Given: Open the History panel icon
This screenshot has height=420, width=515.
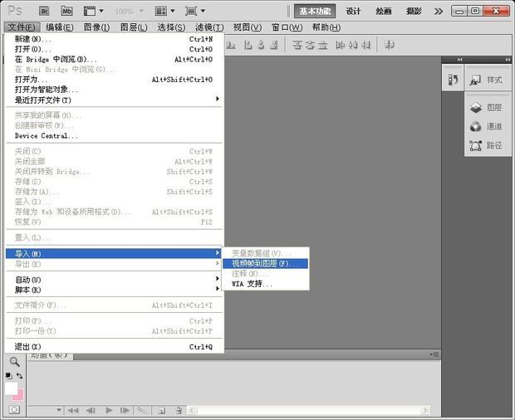Looking at the screenshot, I should pos(453,81).
